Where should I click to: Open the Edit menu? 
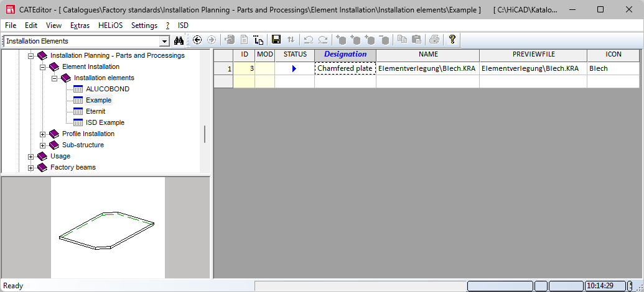click(31, 25)
